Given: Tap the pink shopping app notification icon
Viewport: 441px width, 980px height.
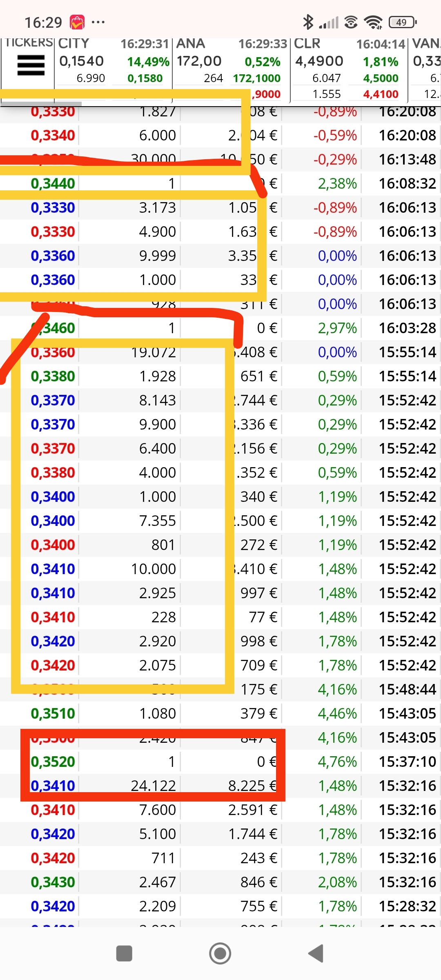Looking at the screenshot, I should coord(77,22).
